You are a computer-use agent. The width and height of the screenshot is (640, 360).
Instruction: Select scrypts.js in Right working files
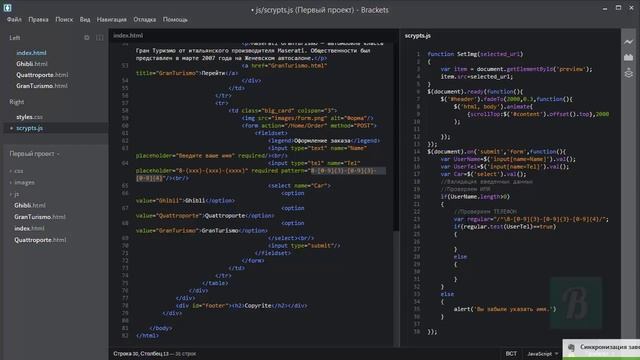[29, 128]
